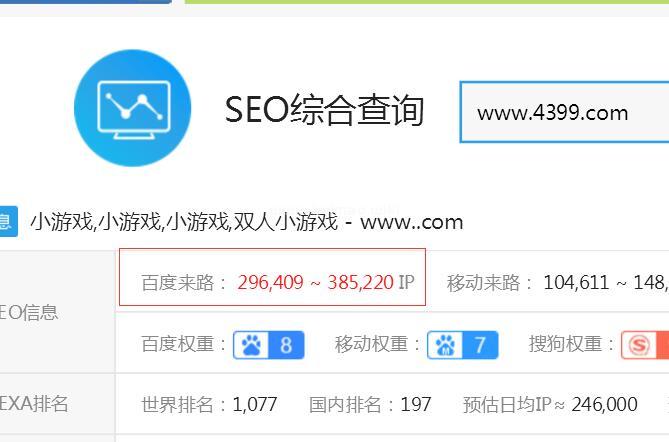669x442 pixels.
Task: Click the SEO综合查询 page heading
Action: tap(324, 110)
